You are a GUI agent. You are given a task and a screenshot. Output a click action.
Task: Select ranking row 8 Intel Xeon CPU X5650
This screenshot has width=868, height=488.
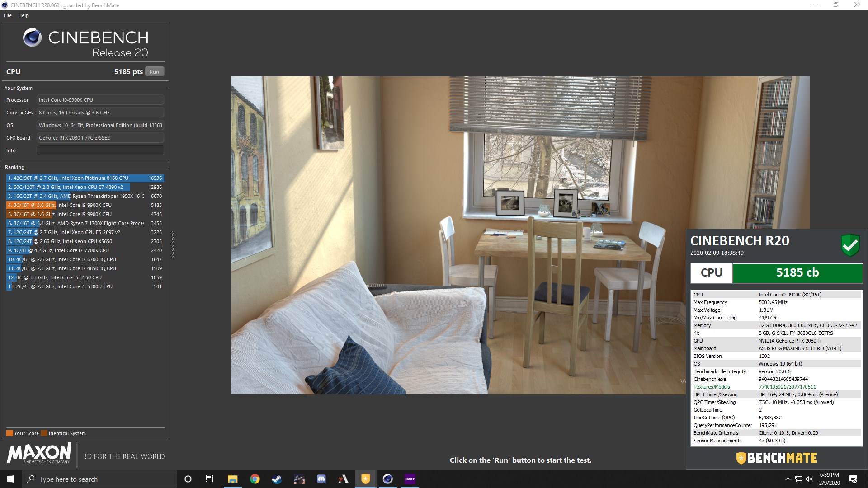coord(85,241)
